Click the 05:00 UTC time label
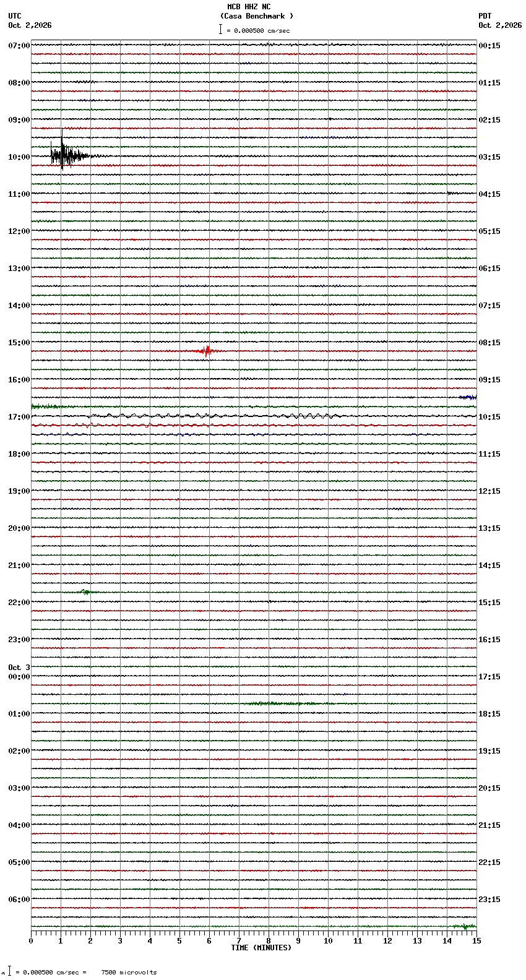 19,862
